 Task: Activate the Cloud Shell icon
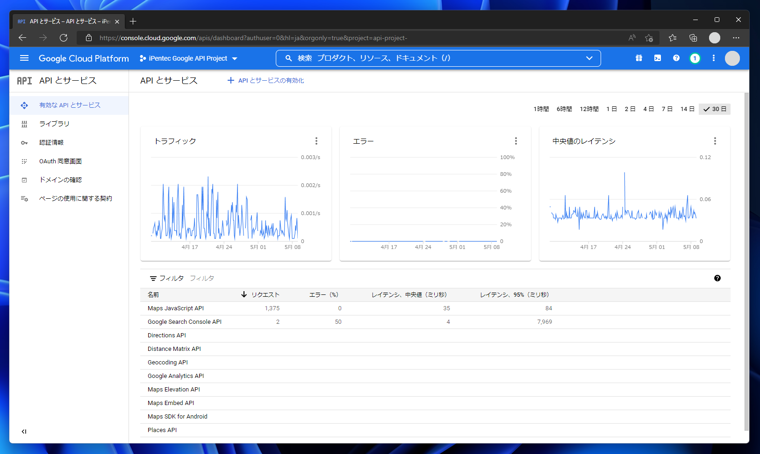tap(657, 58)
